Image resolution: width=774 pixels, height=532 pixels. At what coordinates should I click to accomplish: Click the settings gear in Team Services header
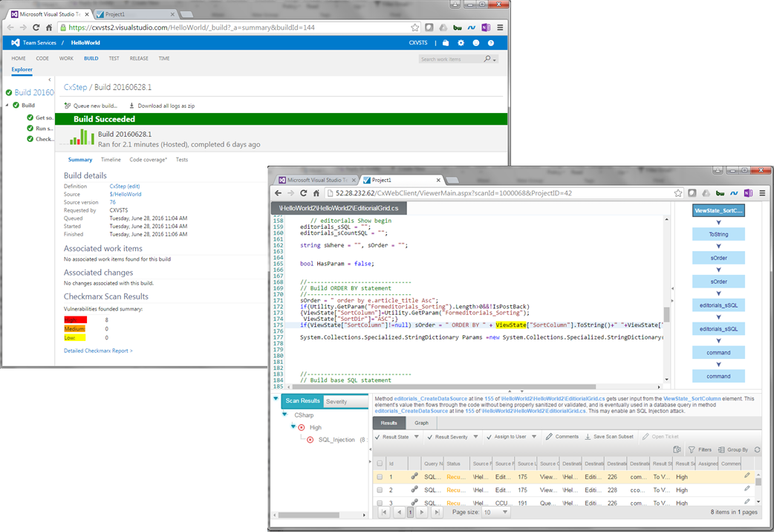(x=461, y=43)
